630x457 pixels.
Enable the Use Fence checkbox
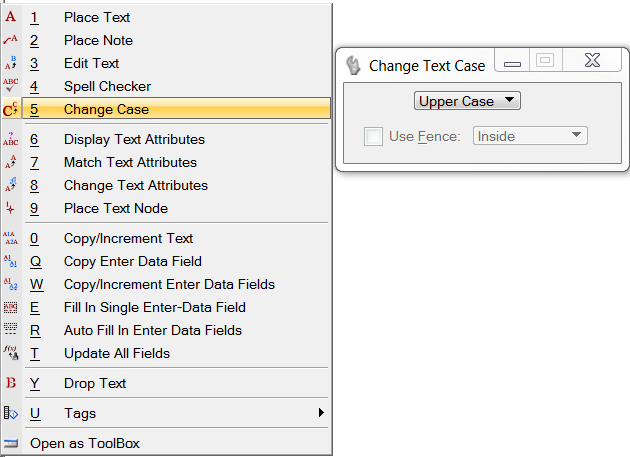373,136
